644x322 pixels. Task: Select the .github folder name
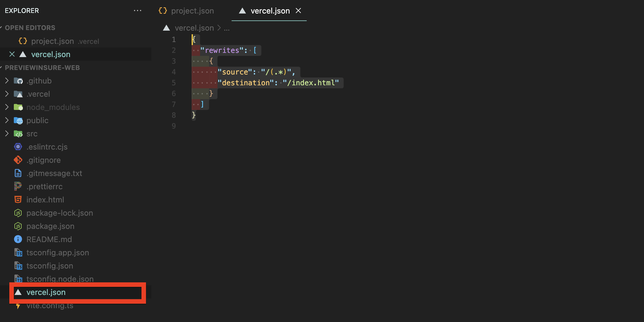click(x=39, y=81)
